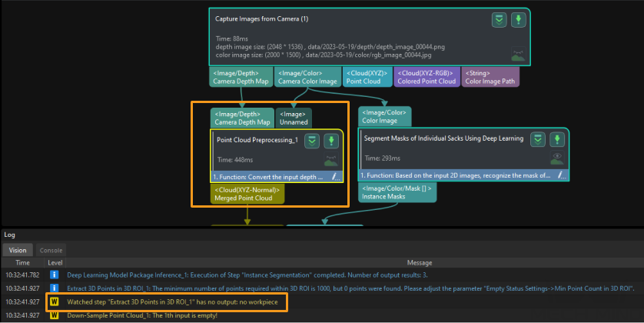Click the info icon for Deep Learning inference message

(55, 274)
